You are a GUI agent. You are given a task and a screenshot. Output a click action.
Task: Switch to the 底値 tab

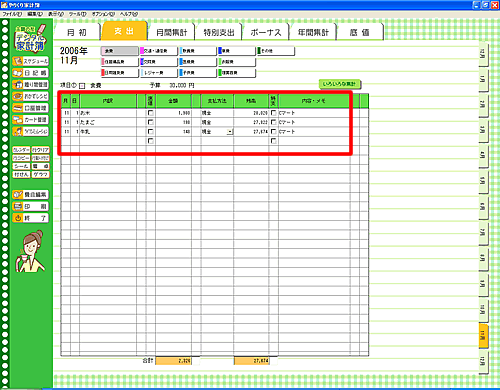[360, 32]
